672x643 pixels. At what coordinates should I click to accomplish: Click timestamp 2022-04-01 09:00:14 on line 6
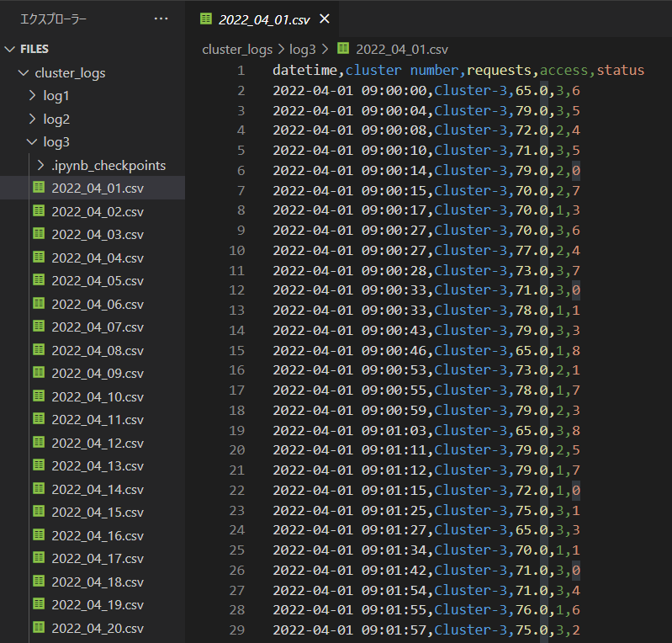350,170
